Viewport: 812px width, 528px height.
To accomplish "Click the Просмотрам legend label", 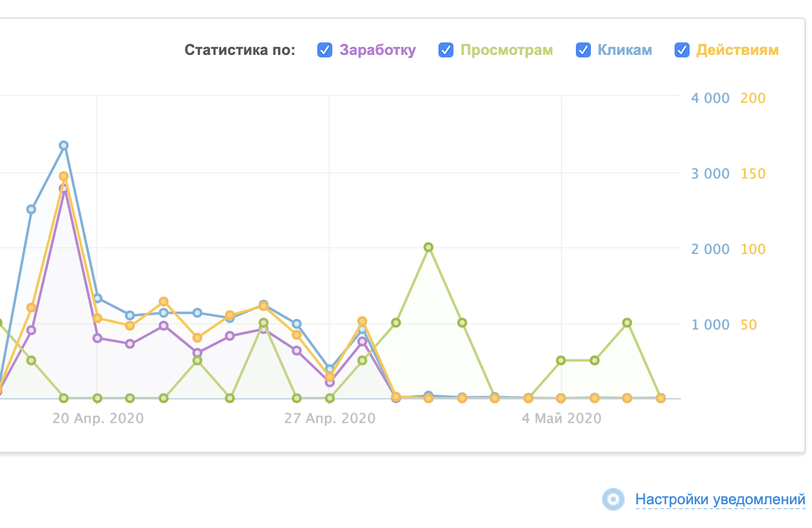I will click(x=507, y=50).
